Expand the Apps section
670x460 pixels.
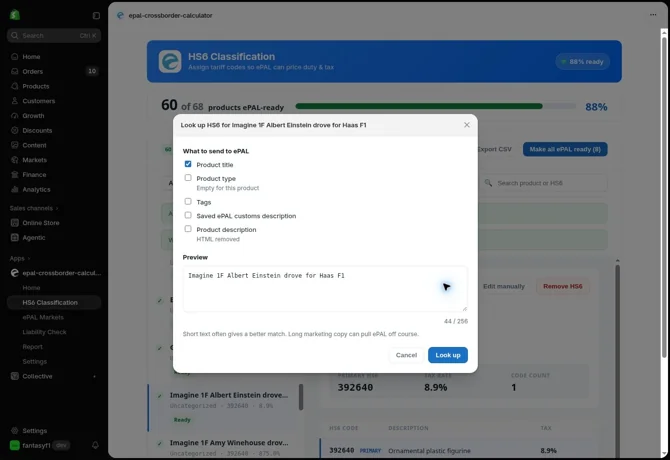(20, 258)
